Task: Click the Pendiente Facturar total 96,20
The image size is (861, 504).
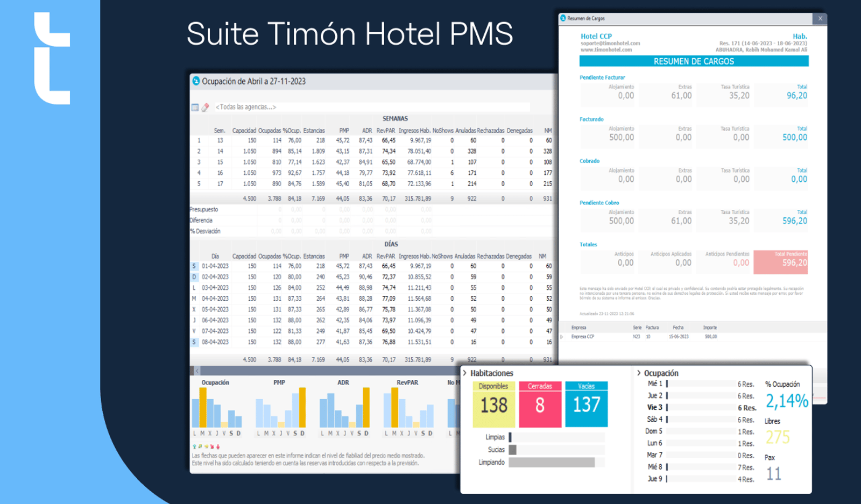Action: tap(797, 96)
